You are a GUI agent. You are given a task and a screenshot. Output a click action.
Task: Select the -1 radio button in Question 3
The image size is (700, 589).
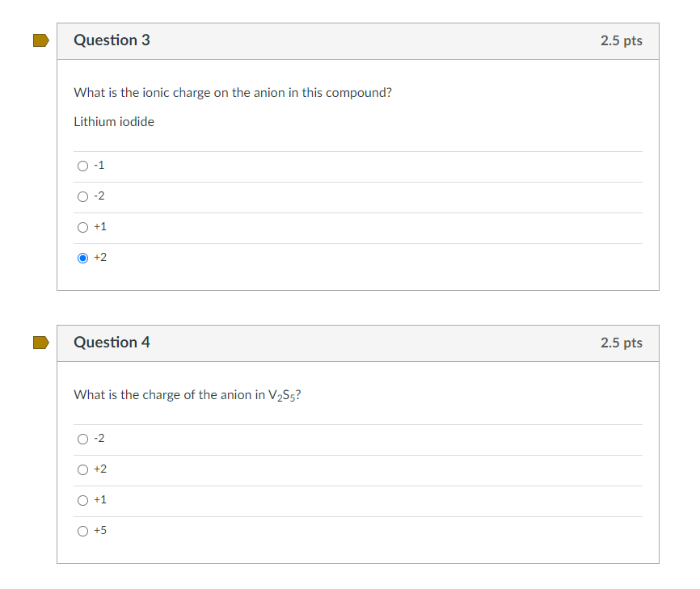pyautogui.click(x=83, y=166)
